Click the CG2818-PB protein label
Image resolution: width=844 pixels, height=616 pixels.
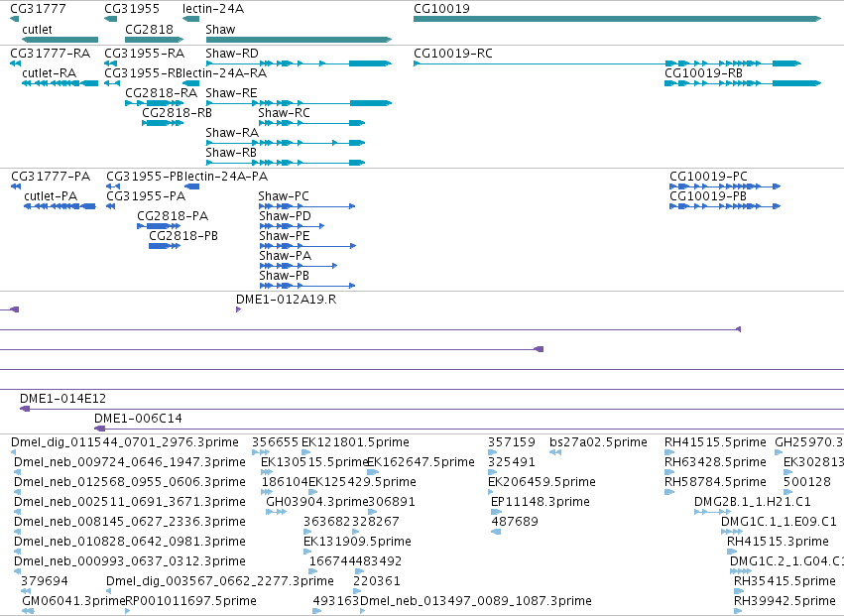(183, 236)
